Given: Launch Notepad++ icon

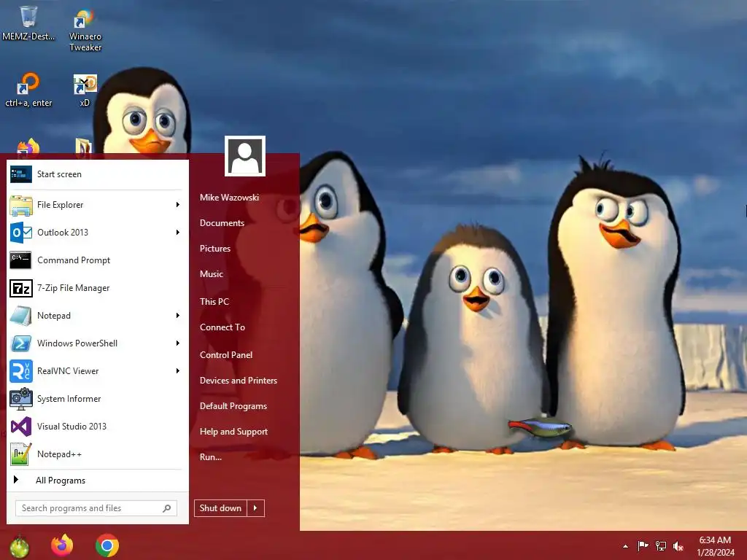Looking at the screenshot, I should coord(21,454).
